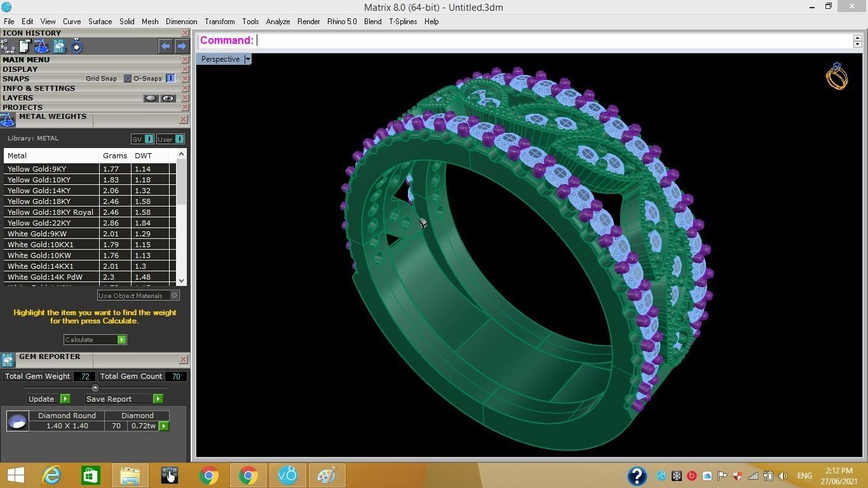The height and width of the screenshot is (488, 868).
Task: Toggle the User library switch
Action: pyautogui.click(x=179, y=139)
